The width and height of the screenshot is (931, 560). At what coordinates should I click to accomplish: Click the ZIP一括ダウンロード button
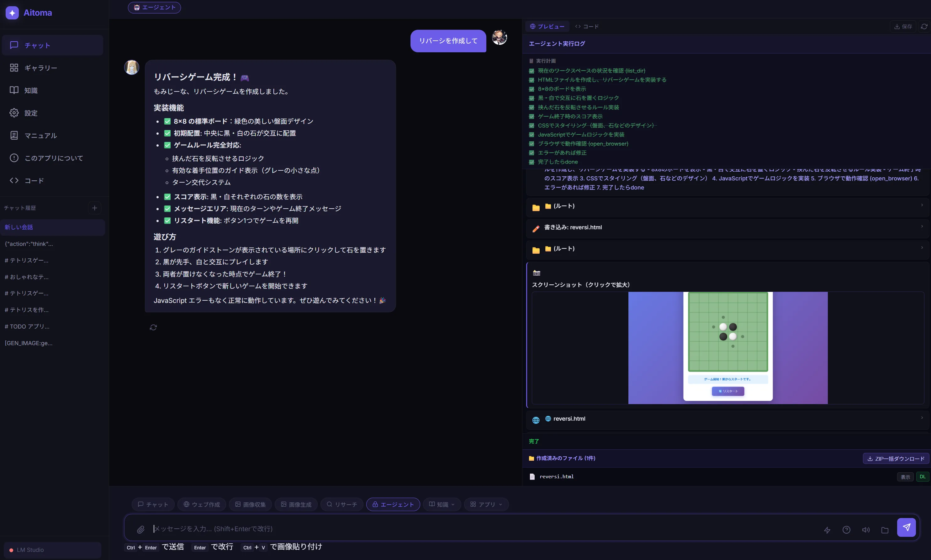point(896,459)
